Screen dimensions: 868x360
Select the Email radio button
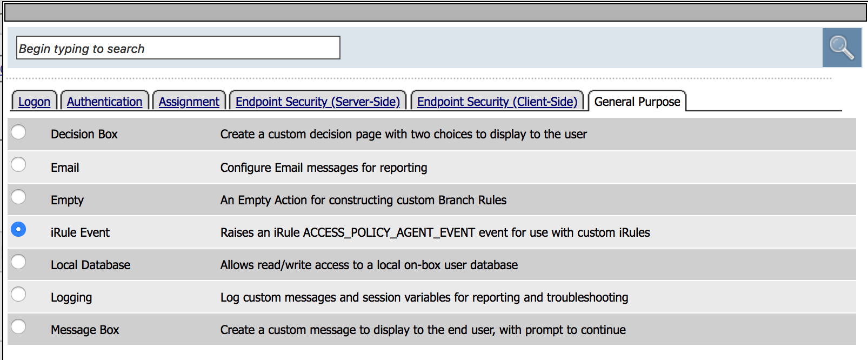[x=18, y=164]
